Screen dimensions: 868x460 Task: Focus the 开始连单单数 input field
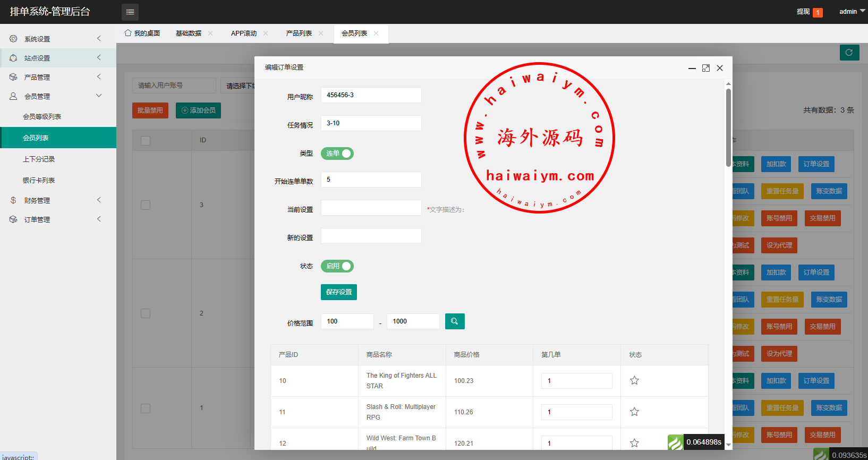(x=371, y=180)
